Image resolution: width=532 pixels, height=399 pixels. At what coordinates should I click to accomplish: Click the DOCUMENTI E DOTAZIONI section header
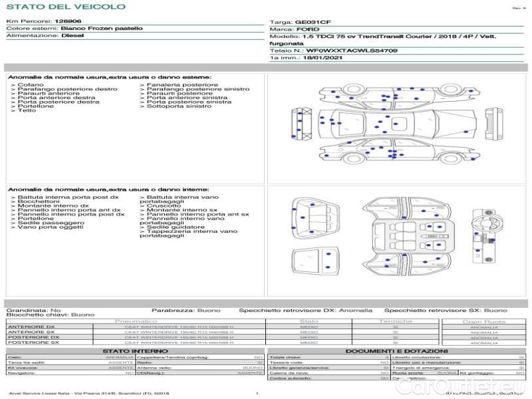[x=396, y=350]
